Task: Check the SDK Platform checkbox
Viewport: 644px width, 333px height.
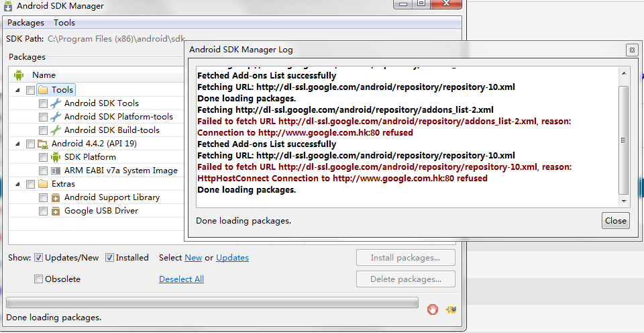Action: point(43,158)
